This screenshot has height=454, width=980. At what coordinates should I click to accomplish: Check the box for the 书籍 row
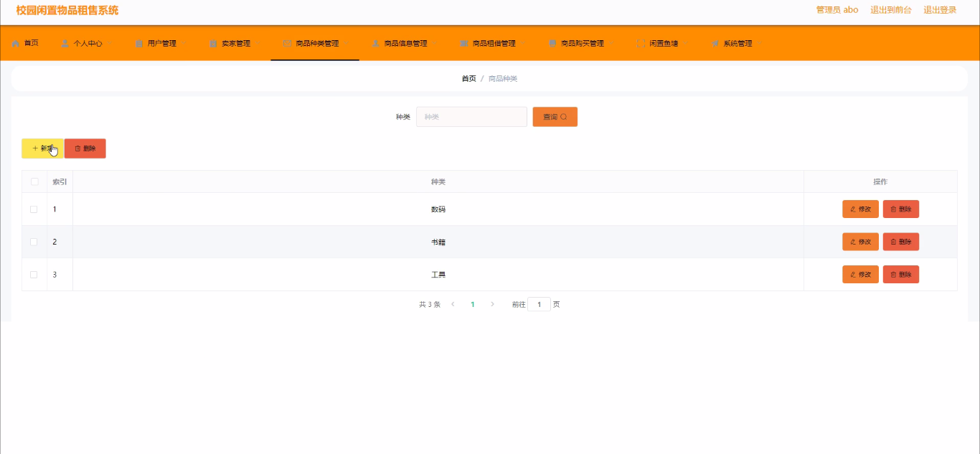(x=34, y=242)
